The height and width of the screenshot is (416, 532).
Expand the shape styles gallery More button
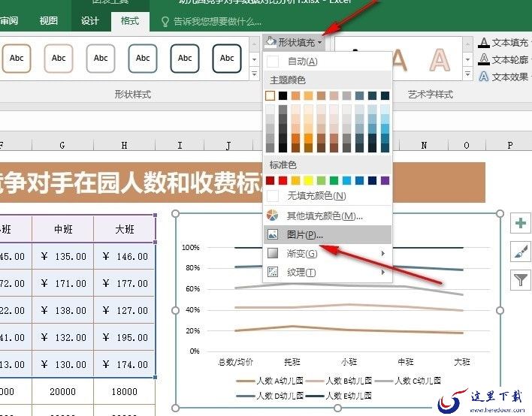pos(254,74)
